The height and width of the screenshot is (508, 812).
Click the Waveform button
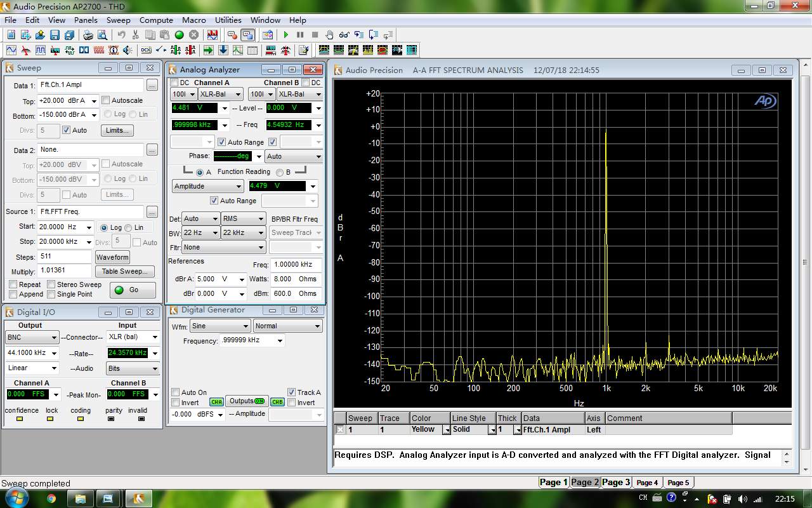112,257
